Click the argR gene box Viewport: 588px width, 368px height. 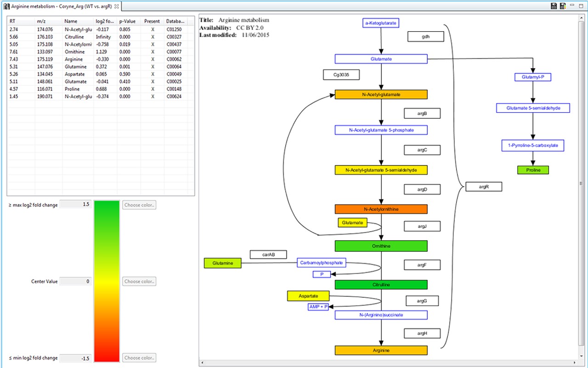click(484, 186)
